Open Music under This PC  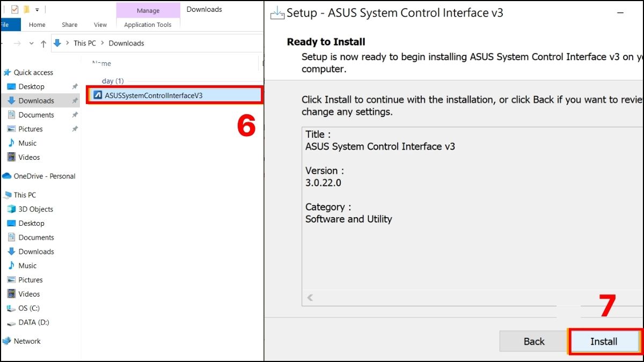[27, 265]
